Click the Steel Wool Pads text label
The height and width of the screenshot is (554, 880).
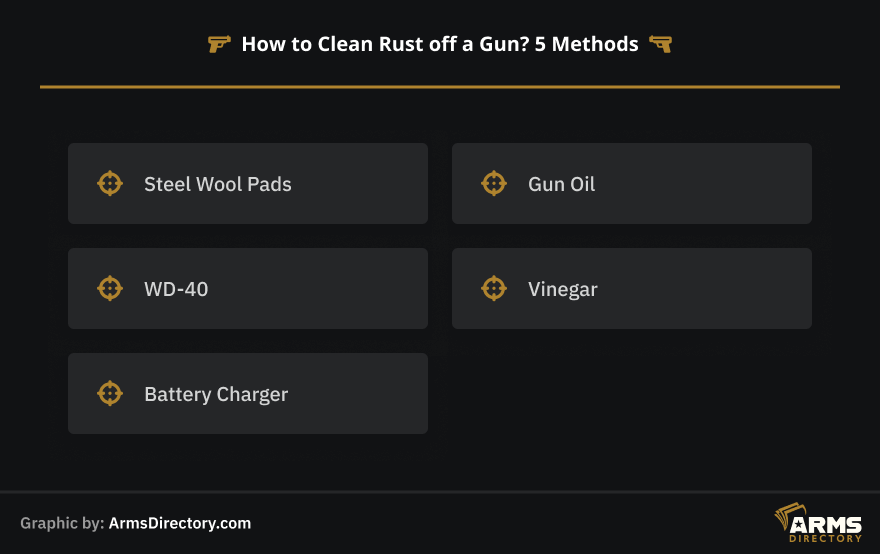click(x=218, y=184)
